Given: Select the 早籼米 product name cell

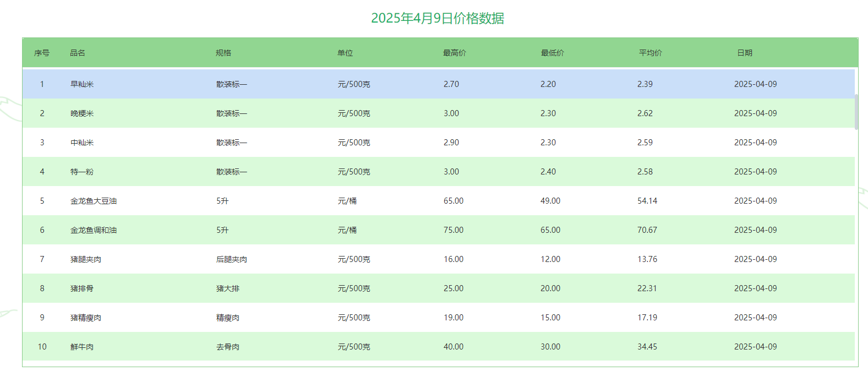Looking at the screenshot, I should pos(82,84).
